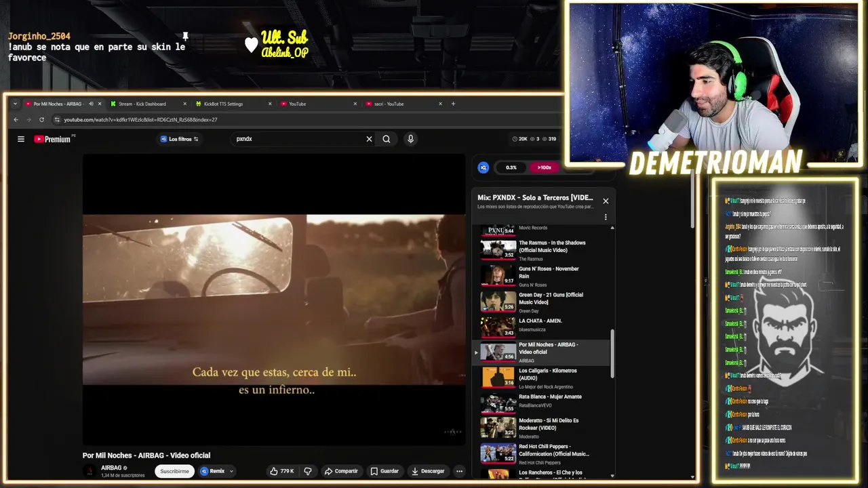Run search with the magnifier button
The height and width of the screenshot is (488, 868).
point(387,139)
